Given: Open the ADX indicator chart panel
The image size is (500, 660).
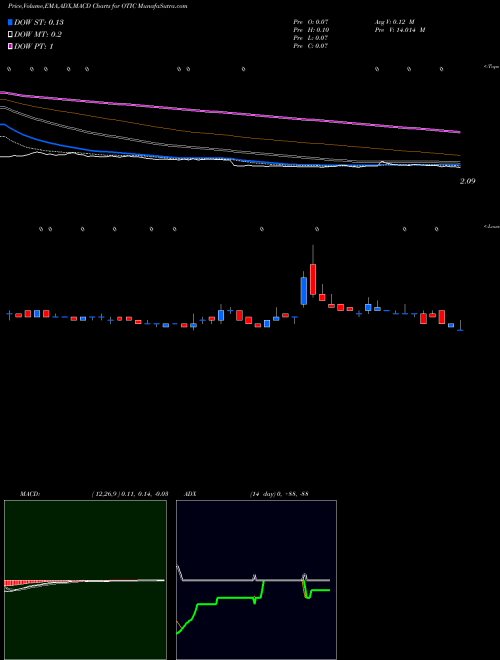Looking at the screenshot, I should coord(256,580).
